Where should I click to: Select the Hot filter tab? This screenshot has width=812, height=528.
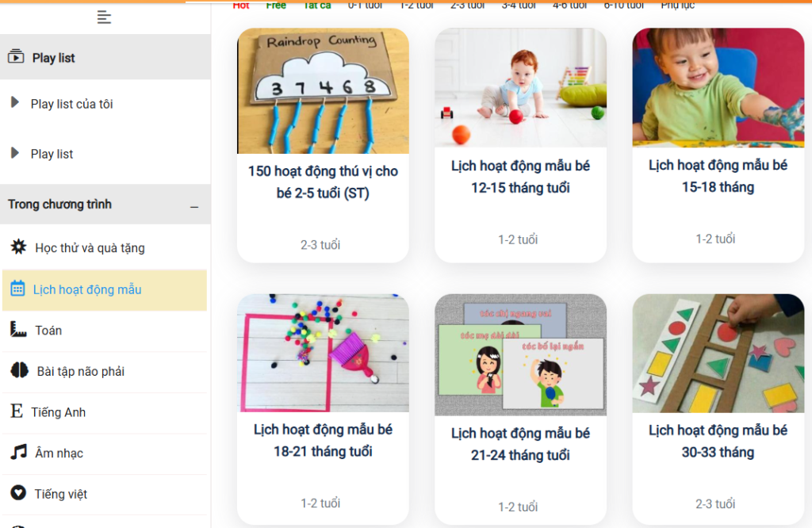(241, 6)
